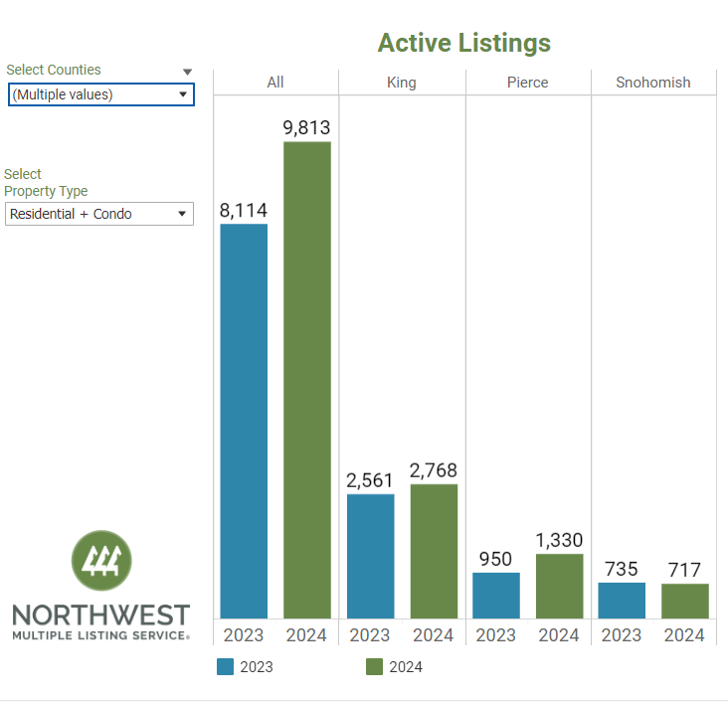This screenshot has height=702, width=728.
Task: Expand the small arrow beside Select Counties
Action: tap(187, 72)
